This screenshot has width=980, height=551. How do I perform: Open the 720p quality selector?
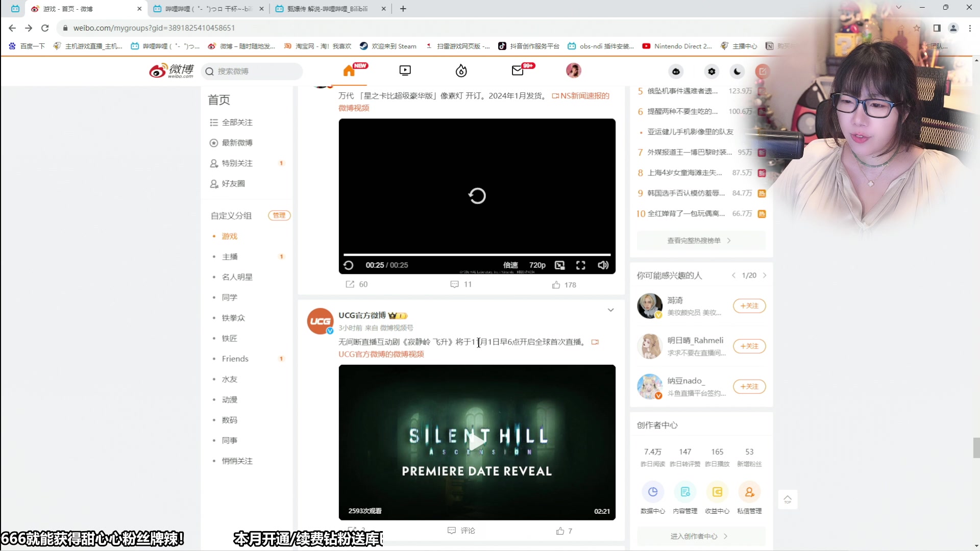[x=537, y=265]
